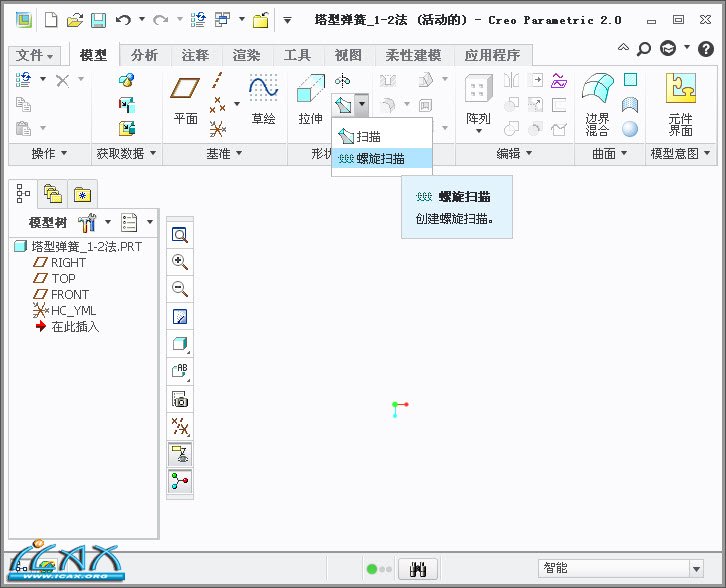Switch to the Annotate (注释) tab
726x588 pixels.
pos(195,56)
